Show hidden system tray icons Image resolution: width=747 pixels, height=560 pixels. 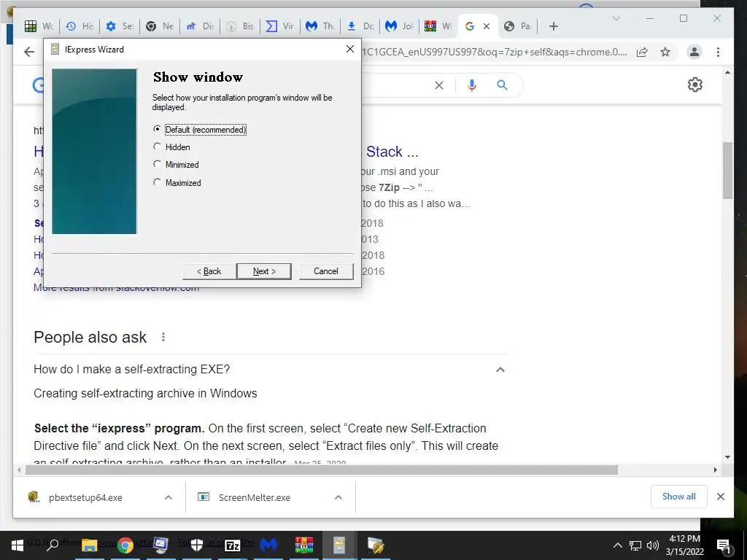pos(617,545)
